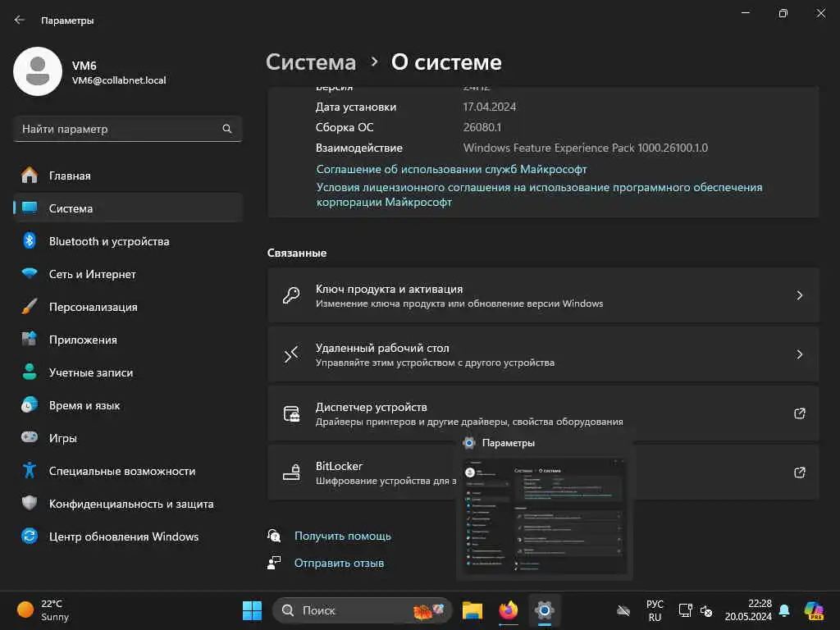Click the VM6@collabnet.local account text

tap(119, 80)
